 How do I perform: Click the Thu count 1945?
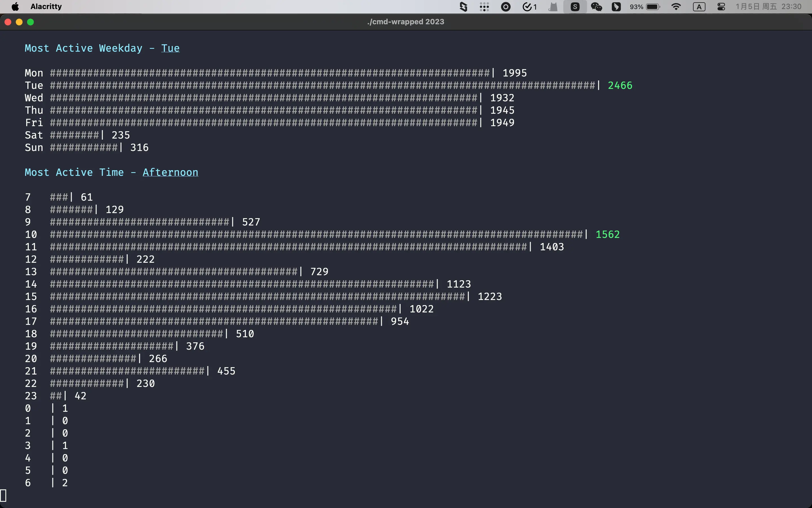point(502,110)
